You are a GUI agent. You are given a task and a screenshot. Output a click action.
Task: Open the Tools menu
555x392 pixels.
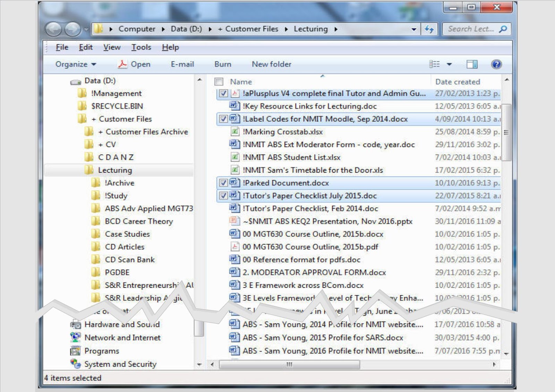click(x=141, y=47)
